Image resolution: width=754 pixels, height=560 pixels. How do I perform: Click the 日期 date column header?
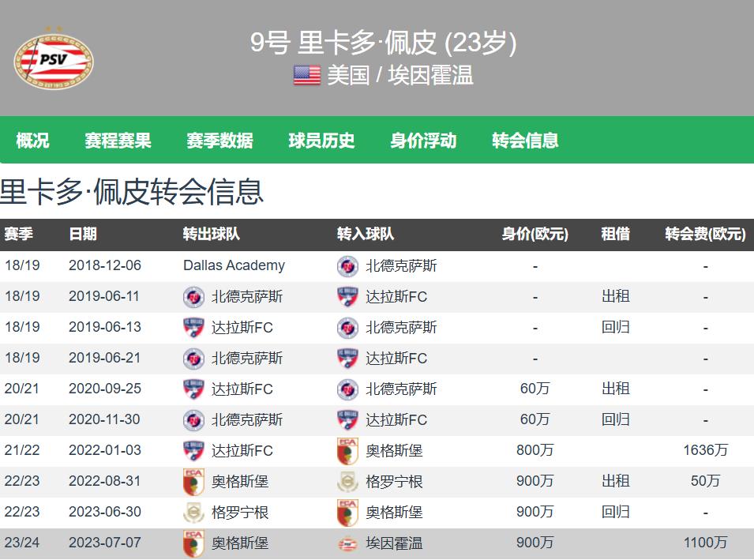click(83, 235)
